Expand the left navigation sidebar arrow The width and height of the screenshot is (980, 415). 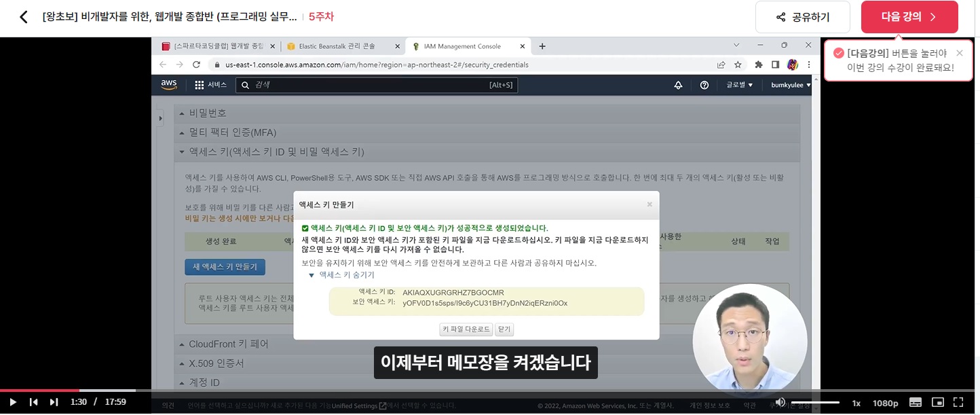click(160, 119)
